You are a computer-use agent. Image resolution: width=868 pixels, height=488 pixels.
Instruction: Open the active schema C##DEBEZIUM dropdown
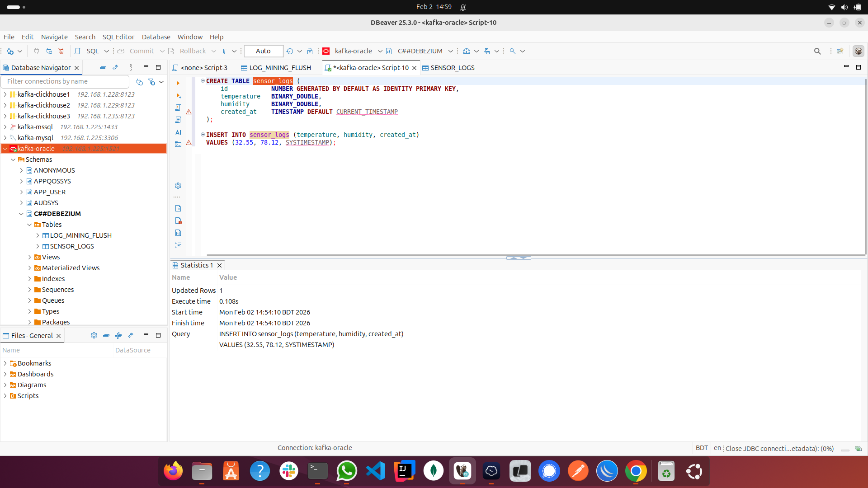click(450, 51)
